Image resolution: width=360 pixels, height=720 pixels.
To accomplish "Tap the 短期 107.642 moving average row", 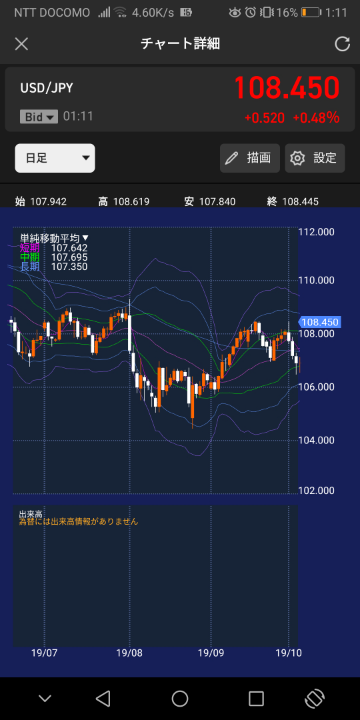I will pyautogui.click(x=53, y=248).
